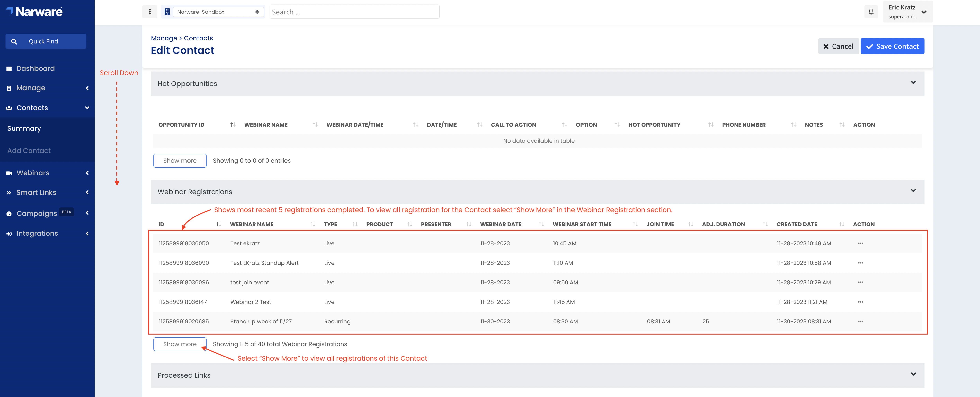Collapse the Contacts sidebar menu chevron
The height and width of the screenshot is (397, 980).
pos(87,108)
